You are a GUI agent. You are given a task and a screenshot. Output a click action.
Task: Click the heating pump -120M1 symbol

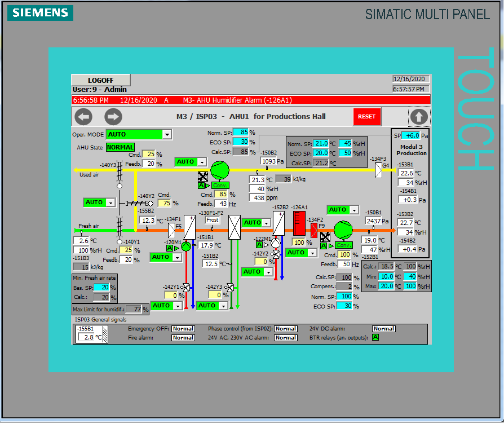coord(186,246)
